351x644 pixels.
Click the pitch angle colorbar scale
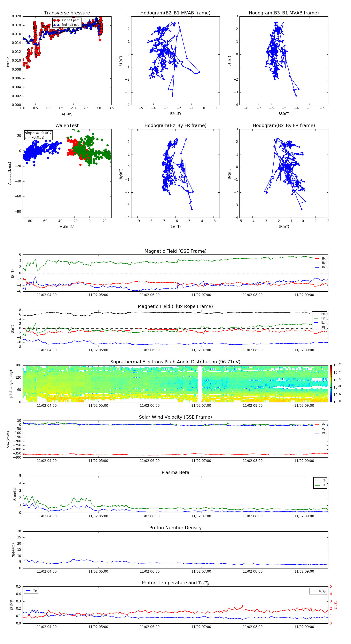pos(331,384)
